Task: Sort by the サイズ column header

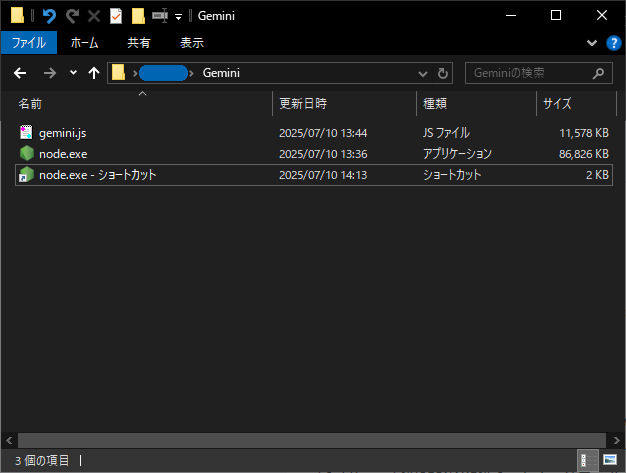Action: (x=576, y=104)
